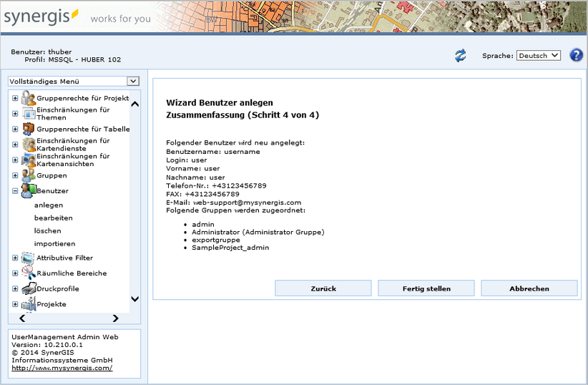
Task: Open the mysynergis.com link
Action: [x=62, y=368]
